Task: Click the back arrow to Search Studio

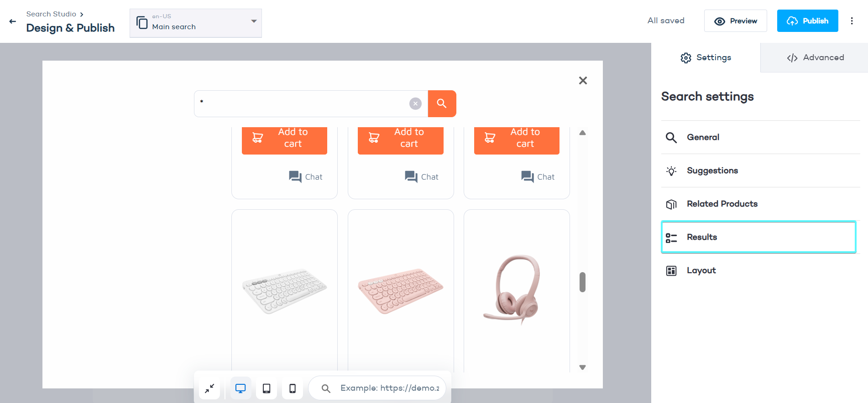Action: pos(13,21)
